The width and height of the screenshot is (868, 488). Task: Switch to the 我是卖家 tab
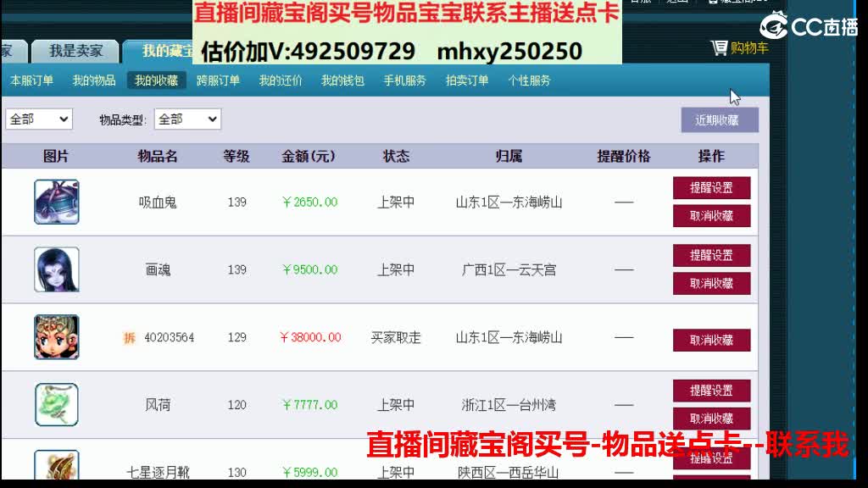point(75,50)
